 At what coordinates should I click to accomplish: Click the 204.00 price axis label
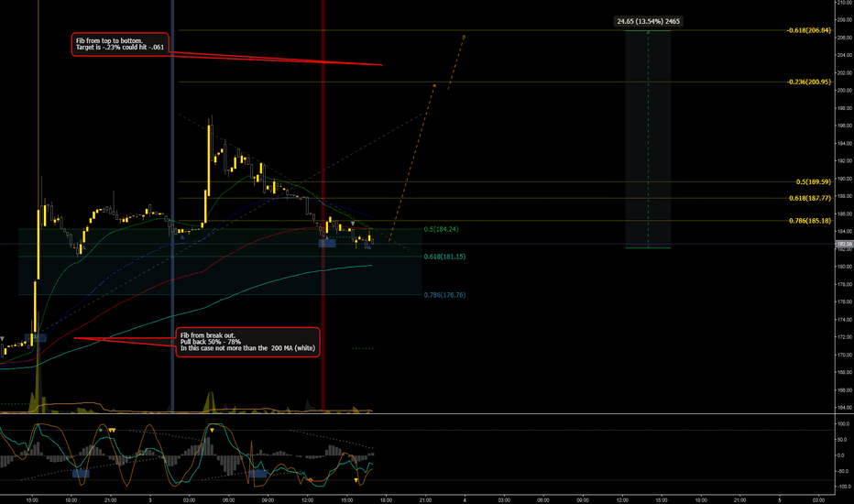[845, 55]
